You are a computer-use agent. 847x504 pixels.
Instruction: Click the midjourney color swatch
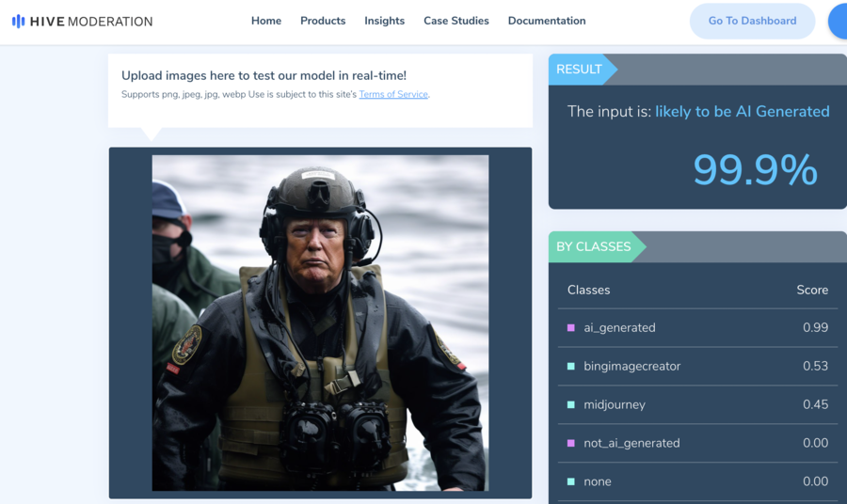[x=571, y=404]
